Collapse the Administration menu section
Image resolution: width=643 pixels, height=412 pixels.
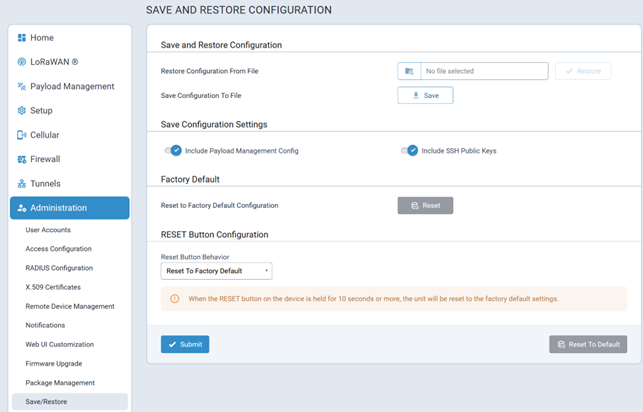pos(70,208)
